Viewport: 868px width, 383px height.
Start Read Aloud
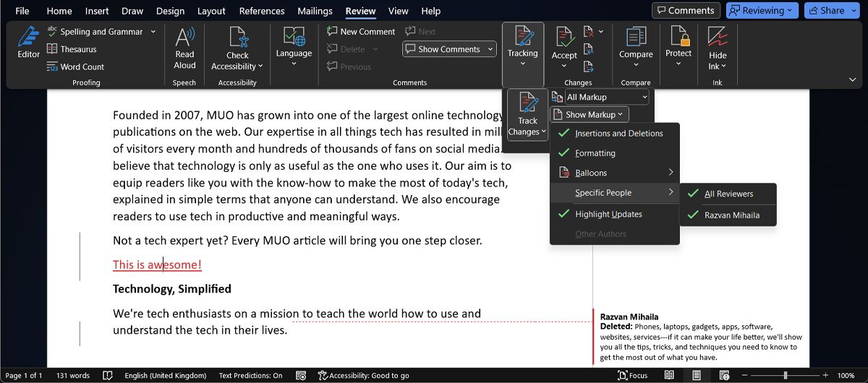184,48
